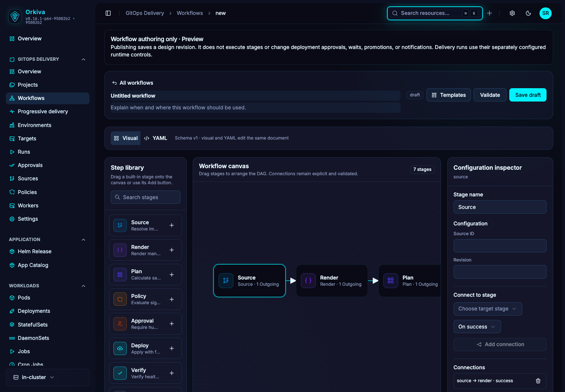Click the Orkiva logo icon
The width and height of the screenshot is (565, 392).
[x=15, y=16]
